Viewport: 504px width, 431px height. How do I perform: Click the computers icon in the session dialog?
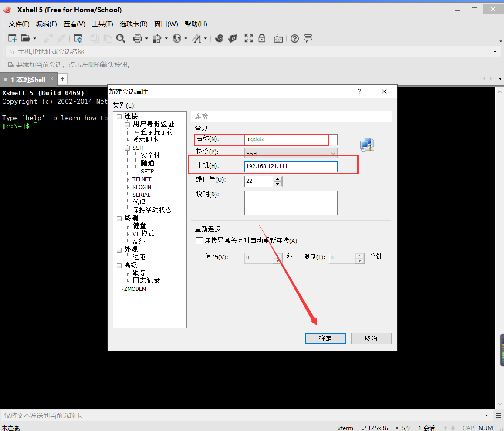click(367, 145)
